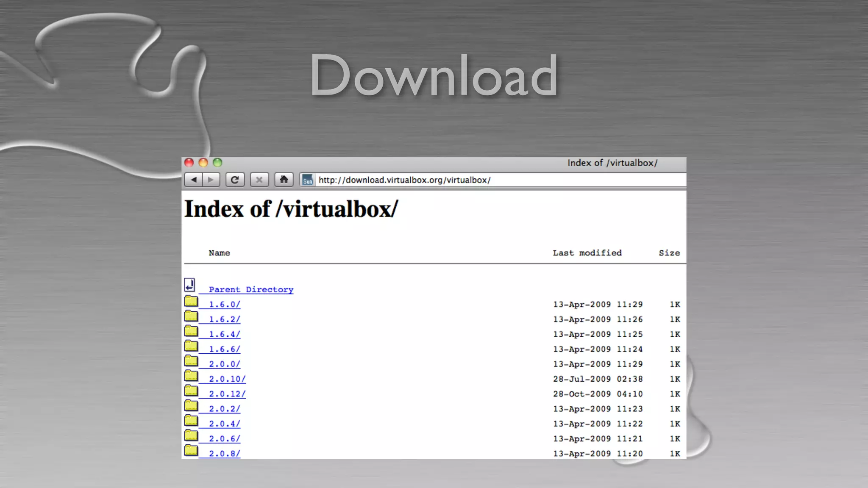Click the URL address bar field
The image size is (868, 488).
click(x=492, y=180)
